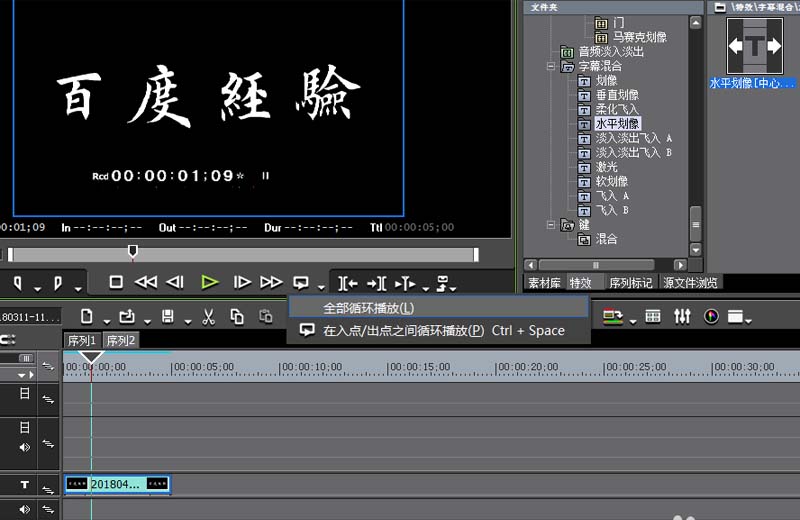Open the dropdown arrow beside Set Out
This screenshot has height=520, width=800.
(x=78, y=289)
